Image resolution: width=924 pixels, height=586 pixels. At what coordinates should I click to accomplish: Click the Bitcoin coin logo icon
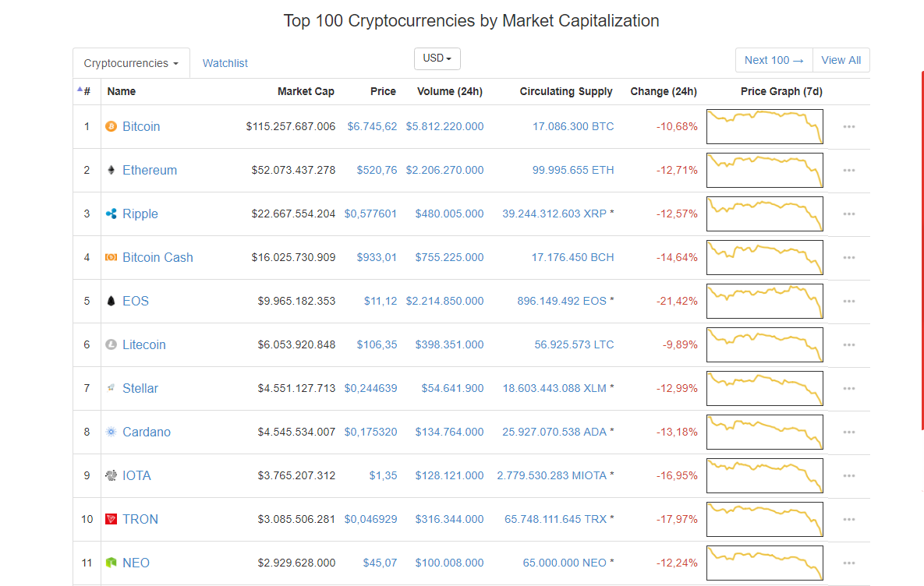[111, 126]
